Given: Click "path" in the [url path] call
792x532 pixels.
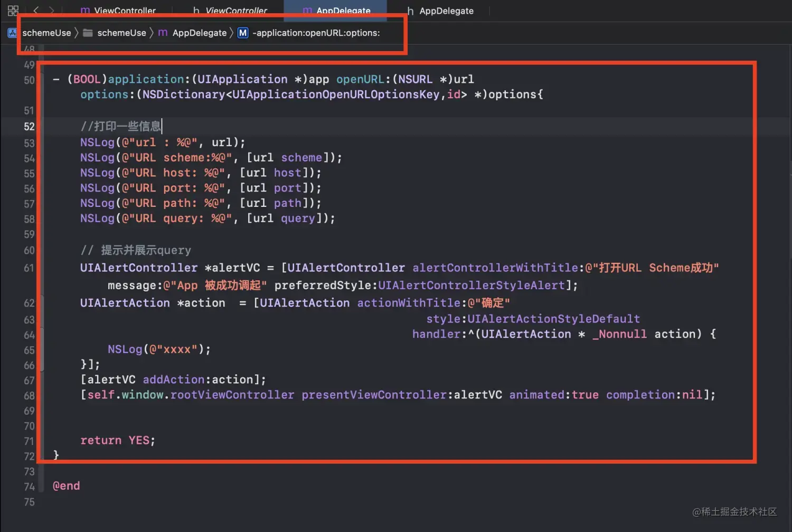Looking at the screenshot, I should pos(287,203).
